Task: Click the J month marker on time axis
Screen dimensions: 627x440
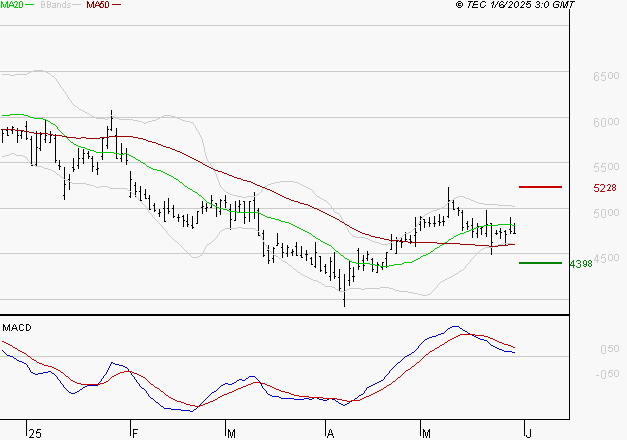Action: [529, 433]
